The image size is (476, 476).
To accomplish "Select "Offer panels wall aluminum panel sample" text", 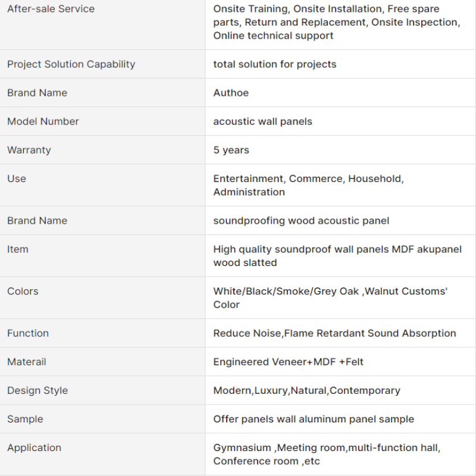I will click(x=314, y=419).
